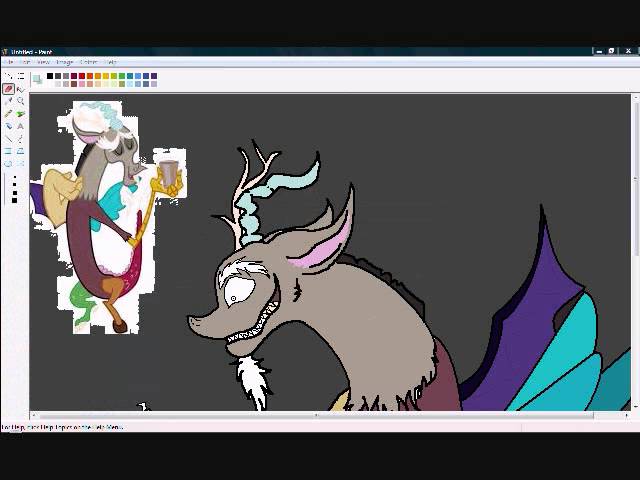Click the horizontal scrollbar thumb below the canvas
The height and width of the screenshot is (480, 640).
[x=316, y=415]
